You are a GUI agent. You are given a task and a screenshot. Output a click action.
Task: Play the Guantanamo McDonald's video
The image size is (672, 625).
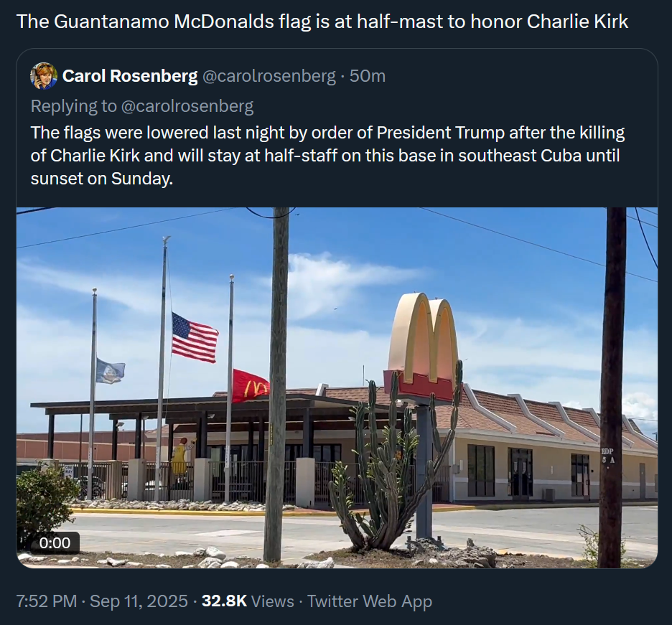pyautogui.click(x=337, y=387)
